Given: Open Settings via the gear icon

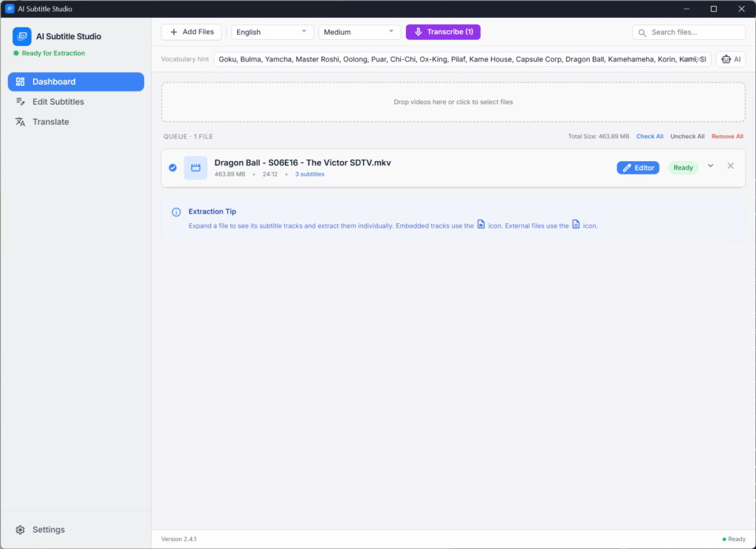Looking at the screenshot, I should [20, 530].
